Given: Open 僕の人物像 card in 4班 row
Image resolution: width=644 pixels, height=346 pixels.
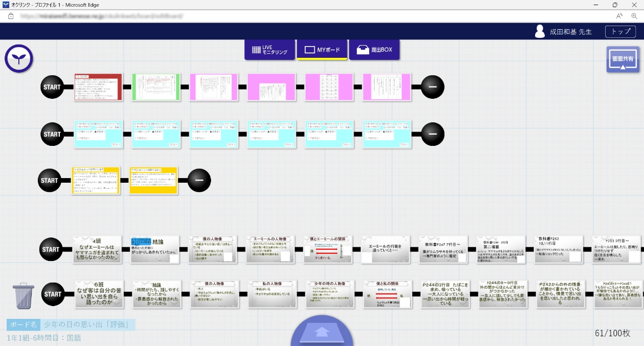Looking at the screenshot, I should click(x=213, y=249).
